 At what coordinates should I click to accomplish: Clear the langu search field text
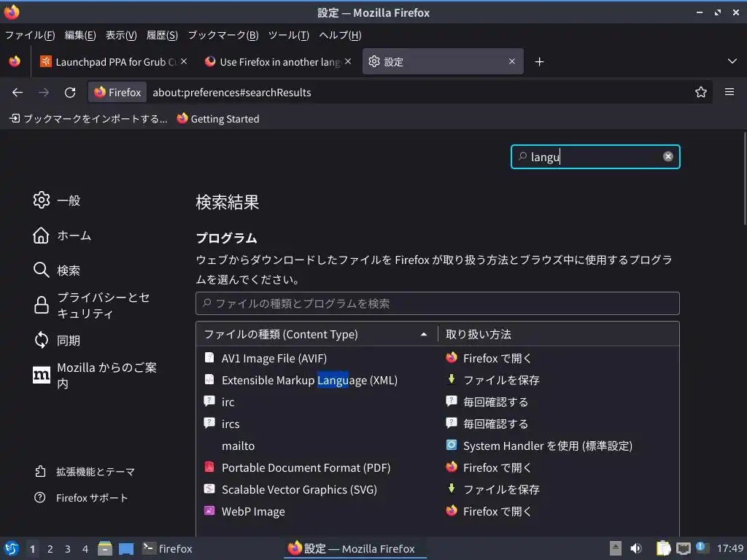click(x=668, y=157)
